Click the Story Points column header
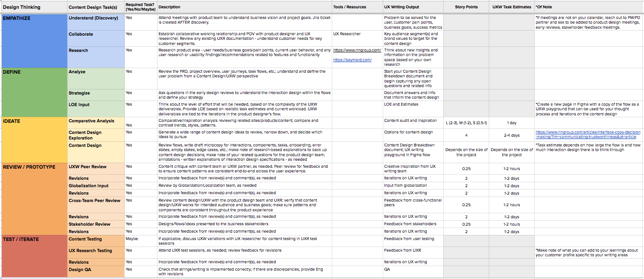644x279 pixels. coord(466,7)
